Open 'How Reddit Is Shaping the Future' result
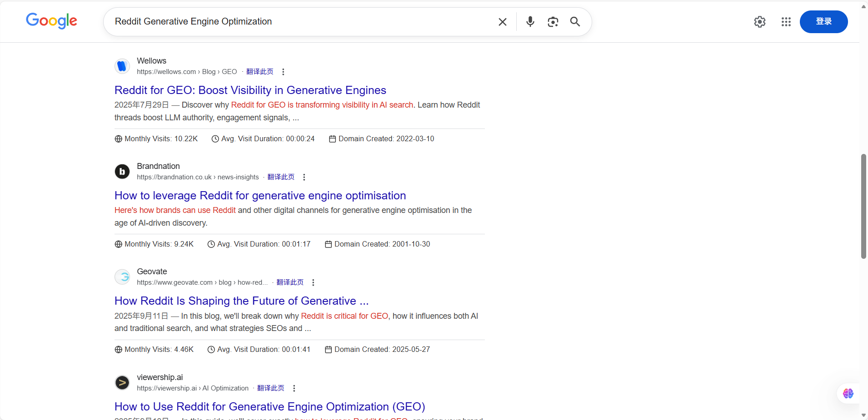 [x=241, y=301]
